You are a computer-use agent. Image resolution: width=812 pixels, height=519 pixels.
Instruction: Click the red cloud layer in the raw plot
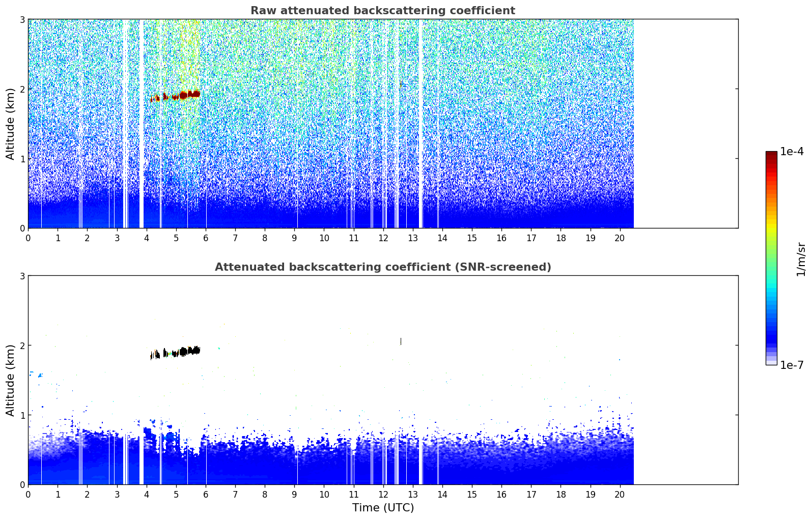(x=176, y=96)
